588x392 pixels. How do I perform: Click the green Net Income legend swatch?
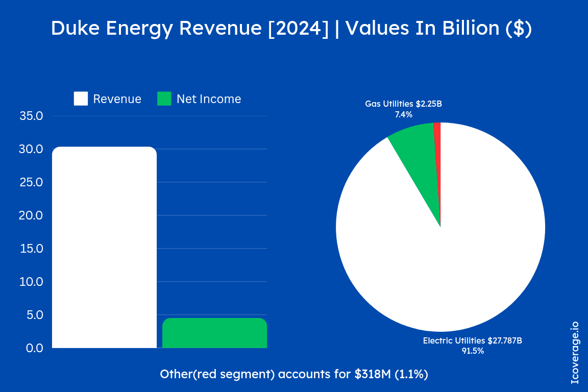tap(164, 99)
